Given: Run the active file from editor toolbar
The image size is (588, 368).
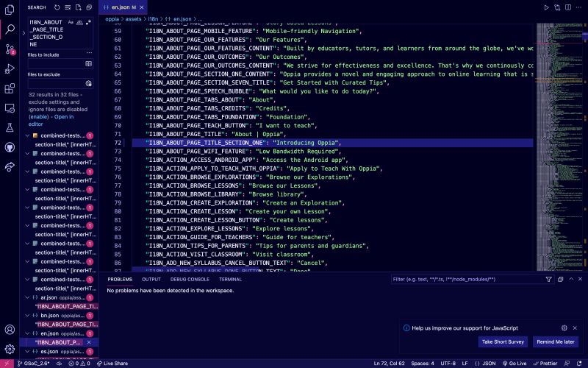Looking at the screenshot, I should tap(546, 7).
